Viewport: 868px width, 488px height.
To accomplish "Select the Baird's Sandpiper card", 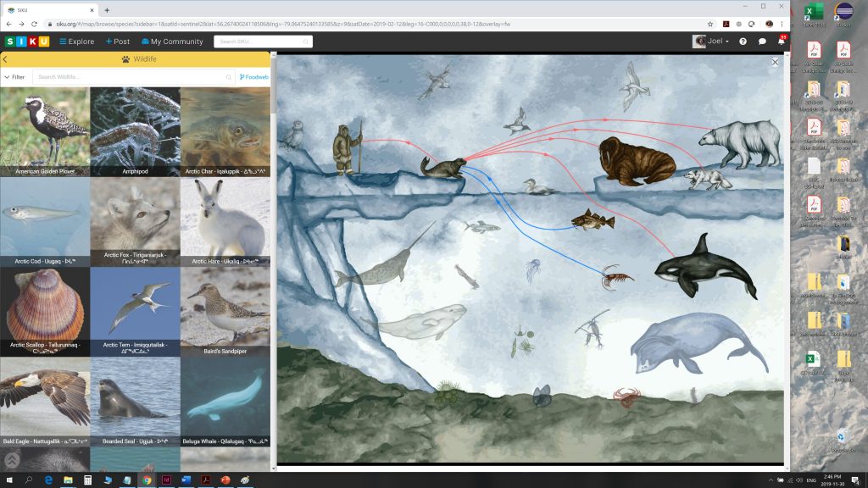I will (x=225, y=312).
